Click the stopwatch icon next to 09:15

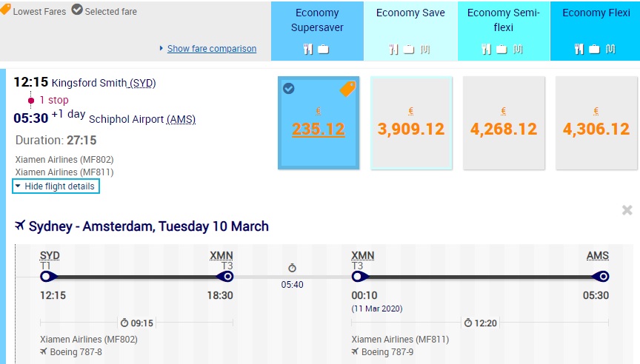(124, 323)
